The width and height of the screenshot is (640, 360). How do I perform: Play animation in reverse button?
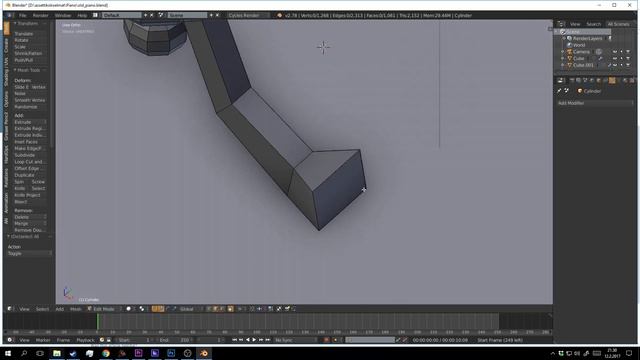click(247, 340)
